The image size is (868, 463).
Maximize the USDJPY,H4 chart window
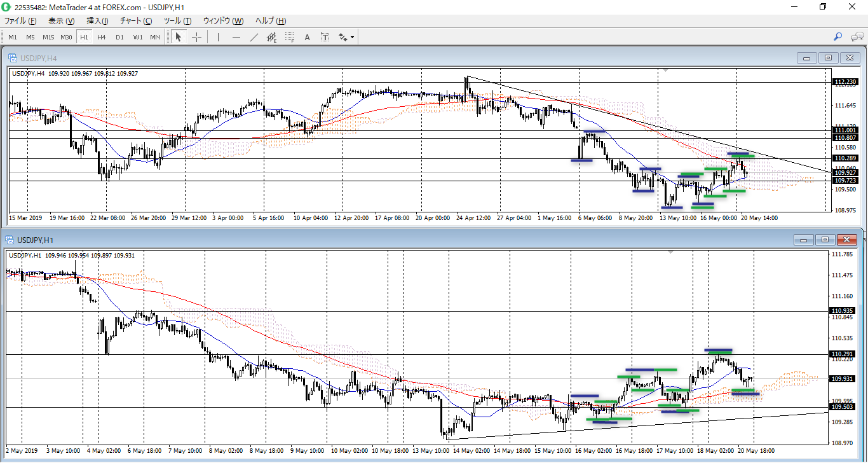pos(827,58)
